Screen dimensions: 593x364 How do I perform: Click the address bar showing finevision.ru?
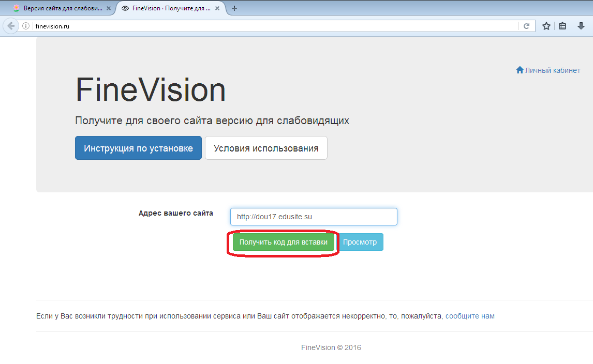(x=275, y=26)
